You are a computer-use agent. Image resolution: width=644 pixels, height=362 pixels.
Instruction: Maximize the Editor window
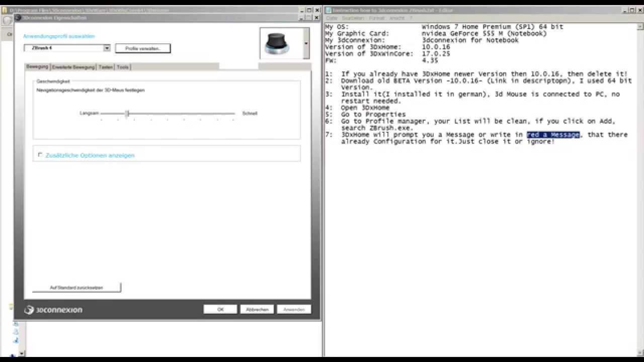[x=631, y=10]
